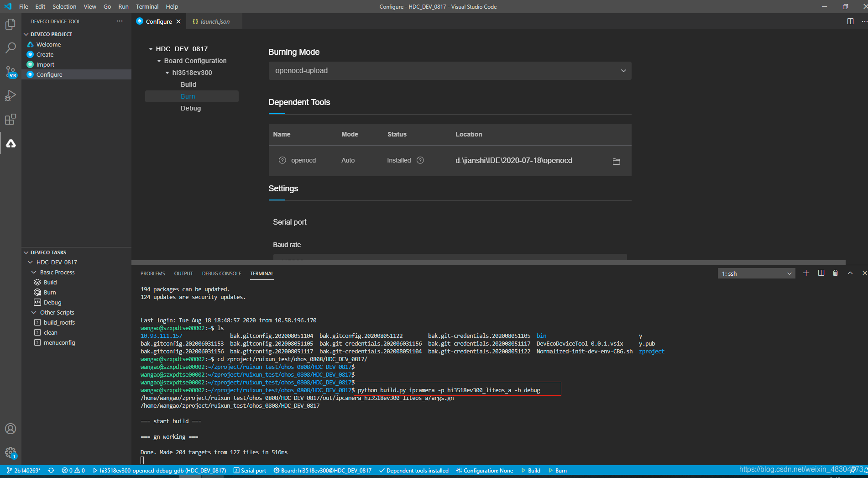
Task: Select Debug under hi3518ev300 configuration
Action: 192,108
